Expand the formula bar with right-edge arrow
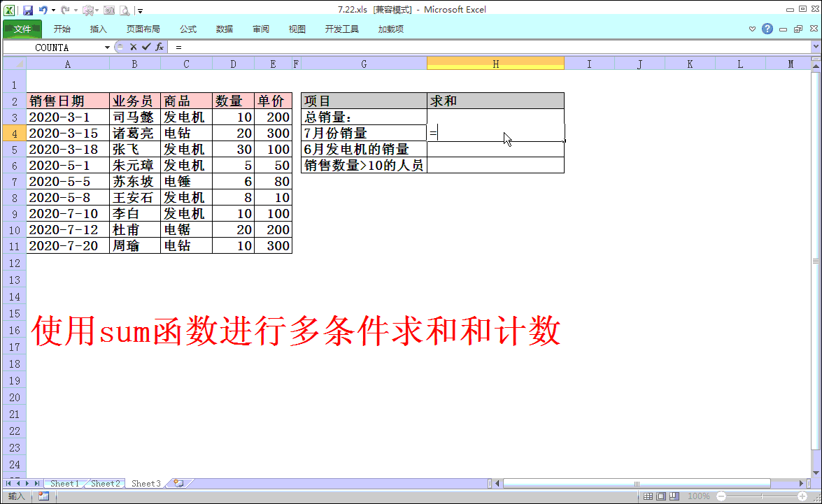The height and width of the screenshot is (504, 822). (x=816, y=47)
